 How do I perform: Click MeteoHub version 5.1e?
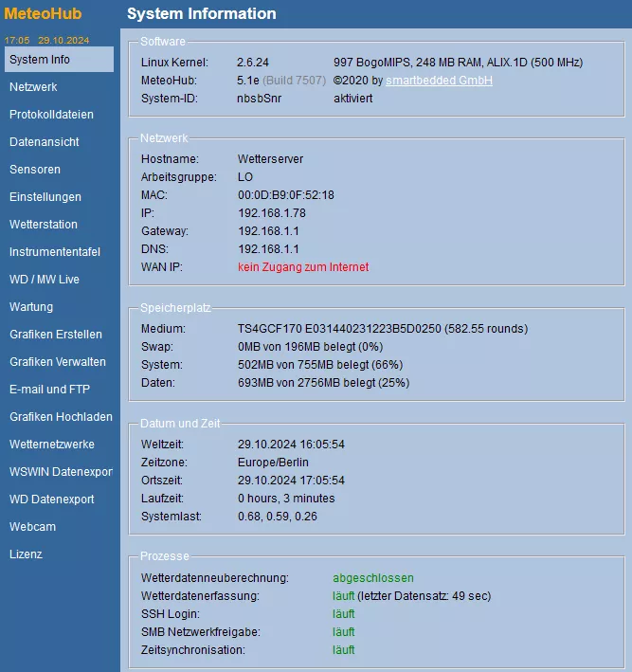[x=248, y=81]
